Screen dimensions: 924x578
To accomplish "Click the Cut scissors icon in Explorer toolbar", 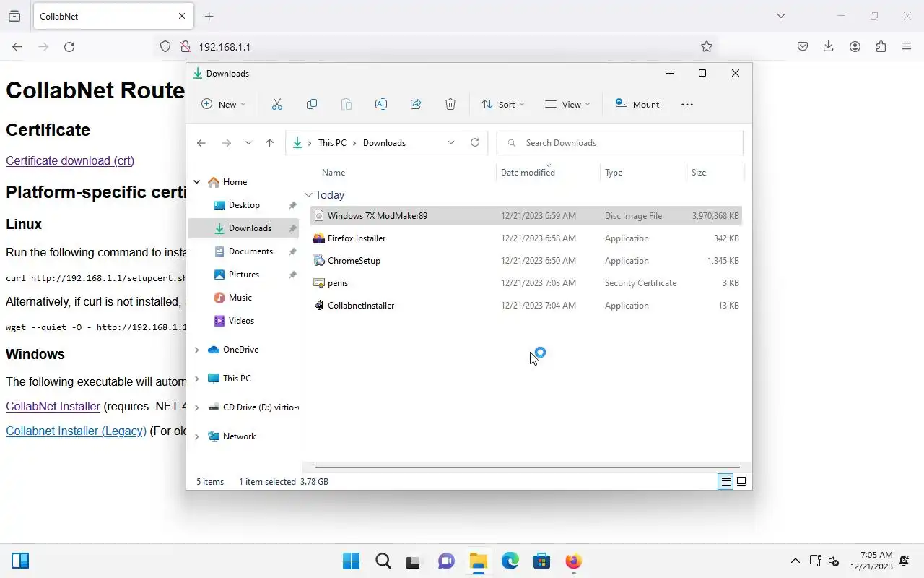I will pyautogui.click(x=277, y=104).
